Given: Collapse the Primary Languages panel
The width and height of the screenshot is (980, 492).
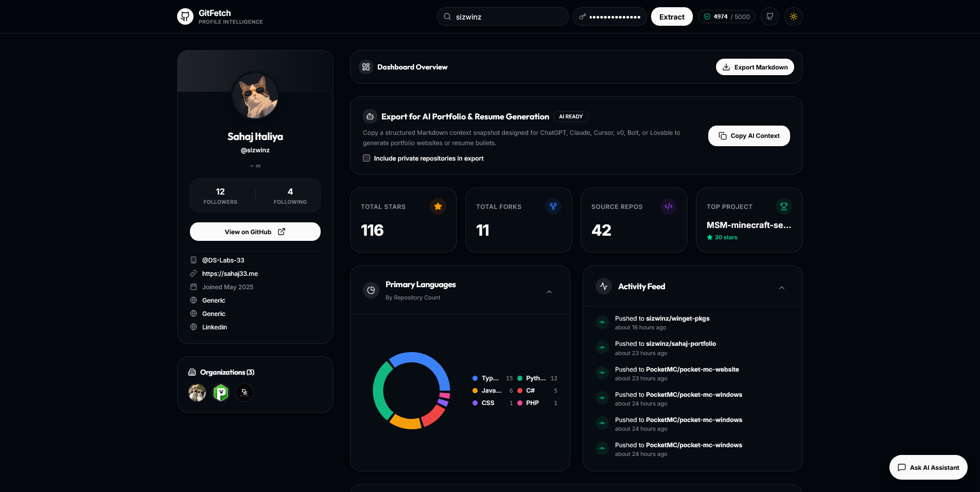Looking at the screenshot, I should coord(549,292).
